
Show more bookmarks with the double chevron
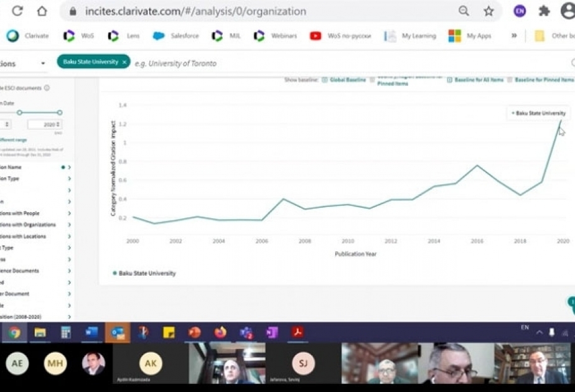click(x=514, y=35)
